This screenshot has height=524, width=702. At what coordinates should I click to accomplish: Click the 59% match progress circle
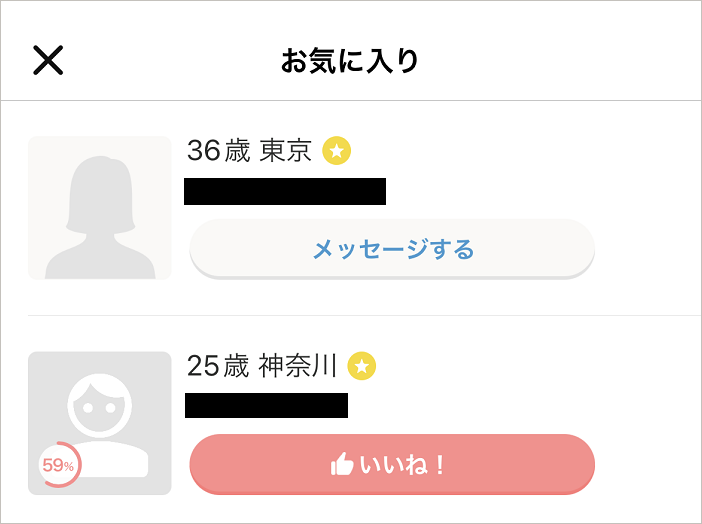59,465
